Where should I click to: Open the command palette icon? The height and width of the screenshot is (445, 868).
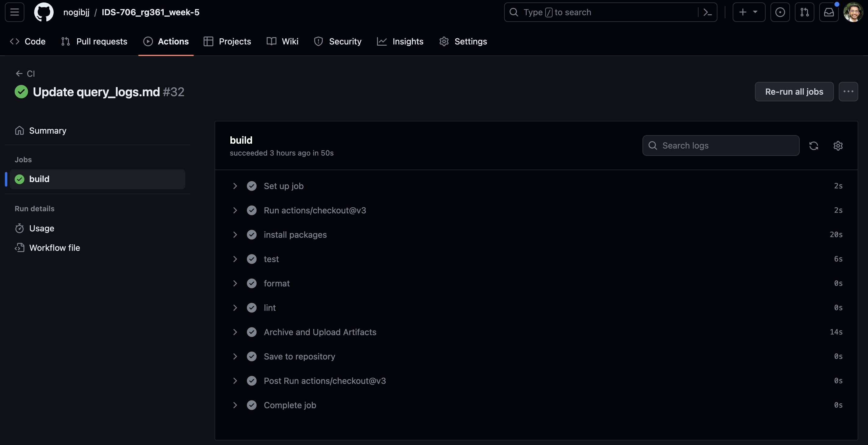click(x=708, y=12)
